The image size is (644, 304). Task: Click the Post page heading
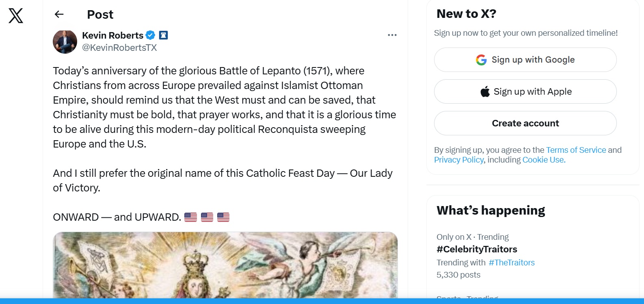click(x=100, y=15)
